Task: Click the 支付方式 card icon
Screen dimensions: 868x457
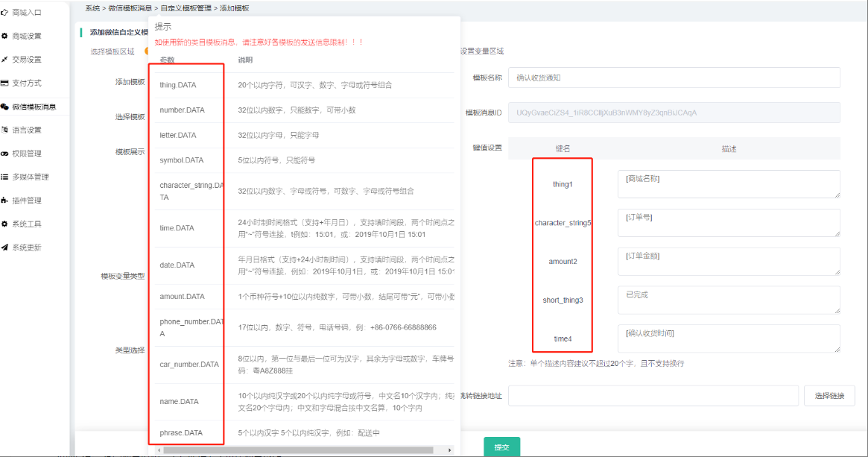Action: [x=4, y=83]
